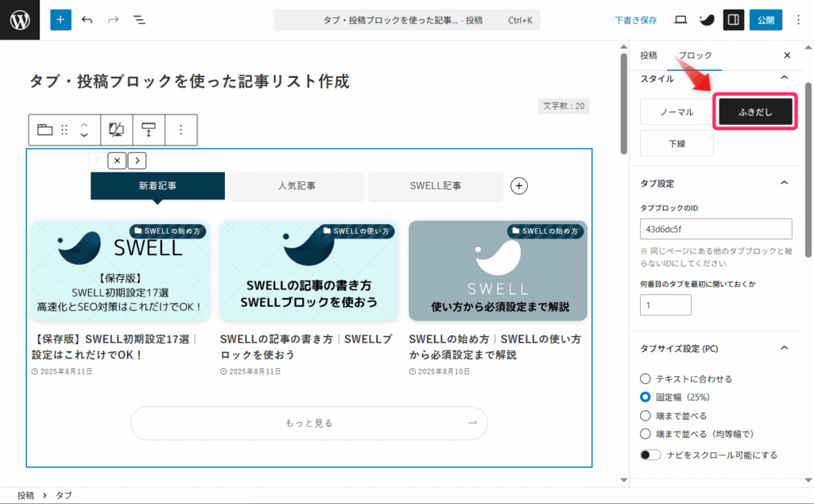
Task: Select the SWELL記事 tab
Action: click(436, 186)
